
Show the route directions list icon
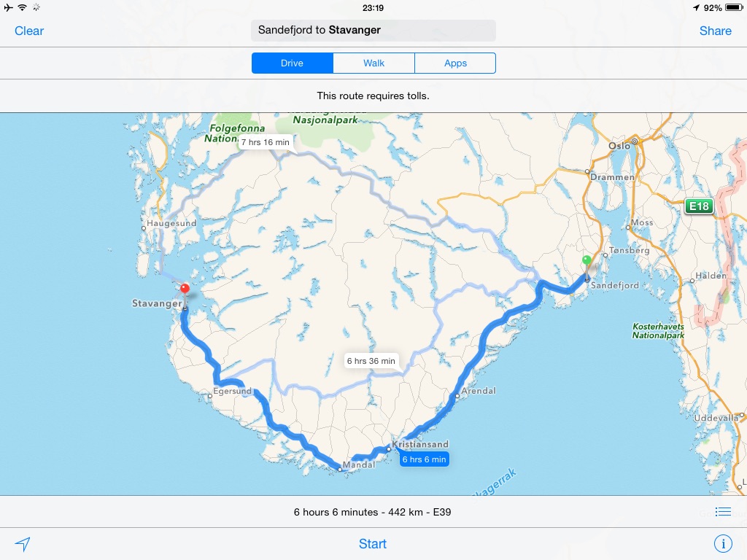pyautogui.click(x=723, y=512)
